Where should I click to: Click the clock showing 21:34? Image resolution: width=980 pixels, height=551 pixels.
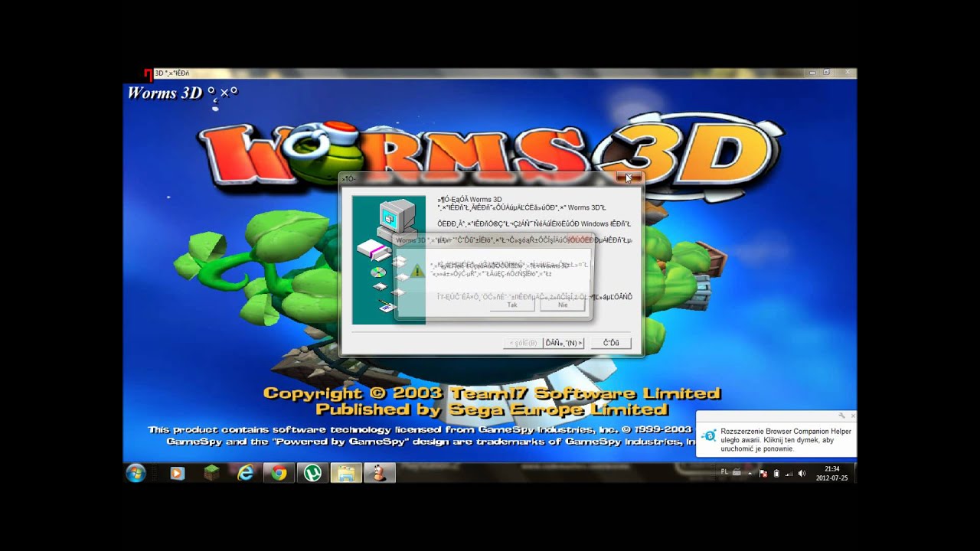(831, 473)
